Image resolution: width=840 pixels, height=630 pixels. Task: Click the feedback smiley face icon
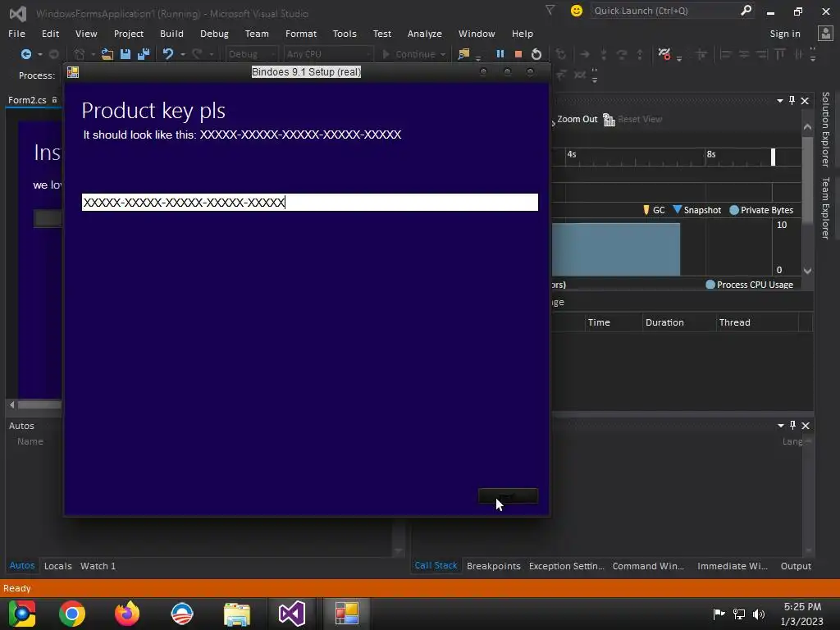(x=577, y=11)
